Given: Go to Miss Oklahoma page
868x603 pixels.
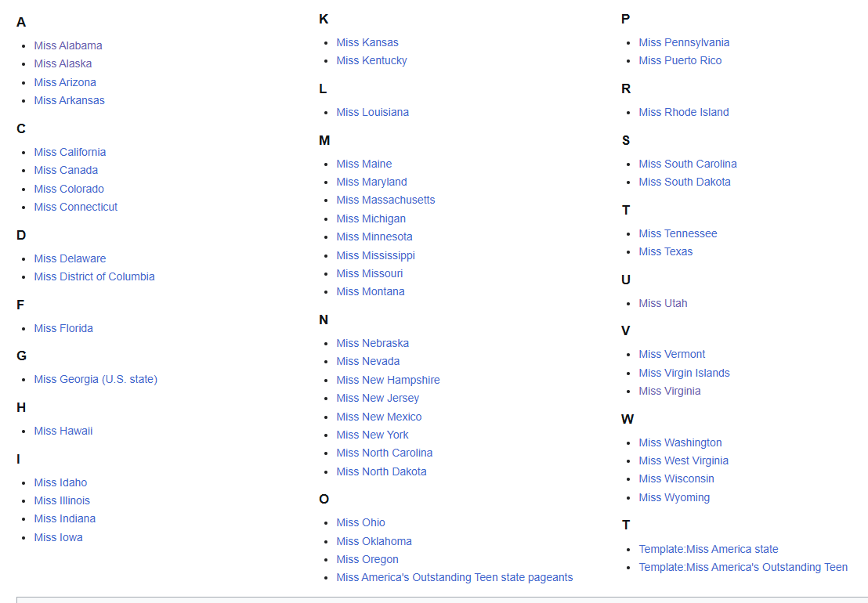Looking at the screenshot, I should pos(374,541).
